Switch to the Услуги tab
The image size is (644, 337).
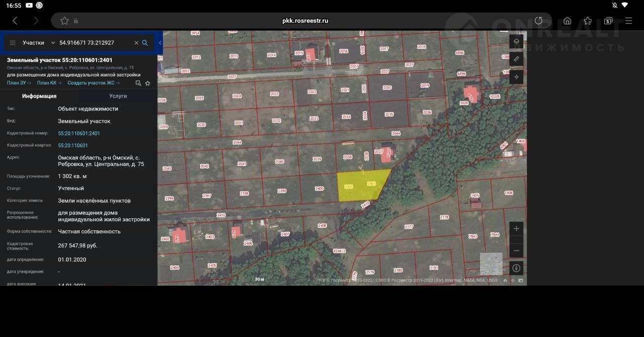118,96
